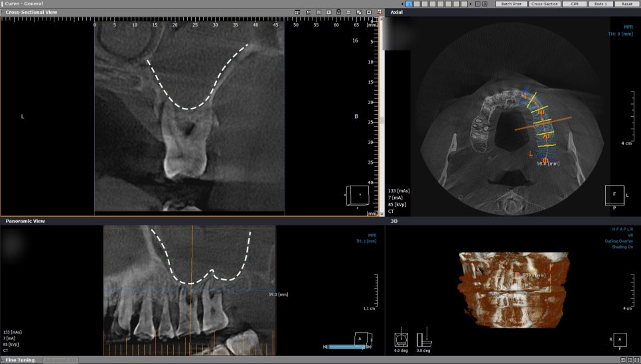Viewport: 641px width, 364px height.
Task: Open the Fine Tuning tab
Action: [x=20, y=360]
